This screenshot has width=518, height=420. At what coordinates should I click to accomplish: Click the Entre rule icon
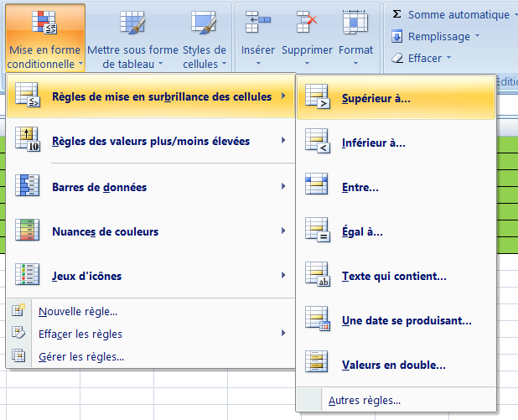pos(317,184)
